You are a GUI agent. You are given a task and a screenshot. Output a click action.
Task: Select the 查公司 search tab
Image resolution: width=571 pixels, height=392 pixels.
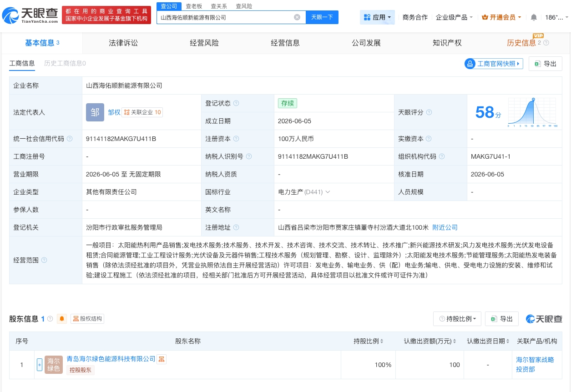click(x=169, y=6)
